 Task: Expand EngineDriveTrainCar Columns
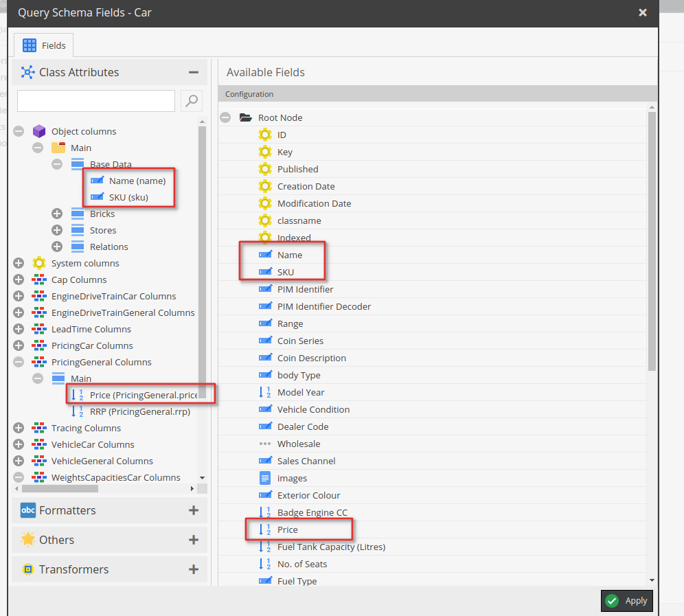tap(19, 296)
